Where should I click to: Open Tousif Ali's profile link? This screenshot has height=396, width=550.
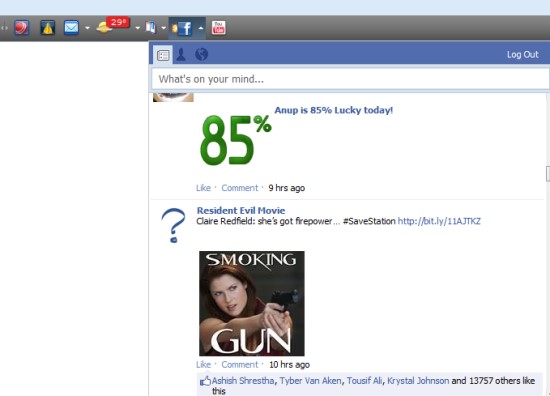pyautogui.click(x=364, y=381)
